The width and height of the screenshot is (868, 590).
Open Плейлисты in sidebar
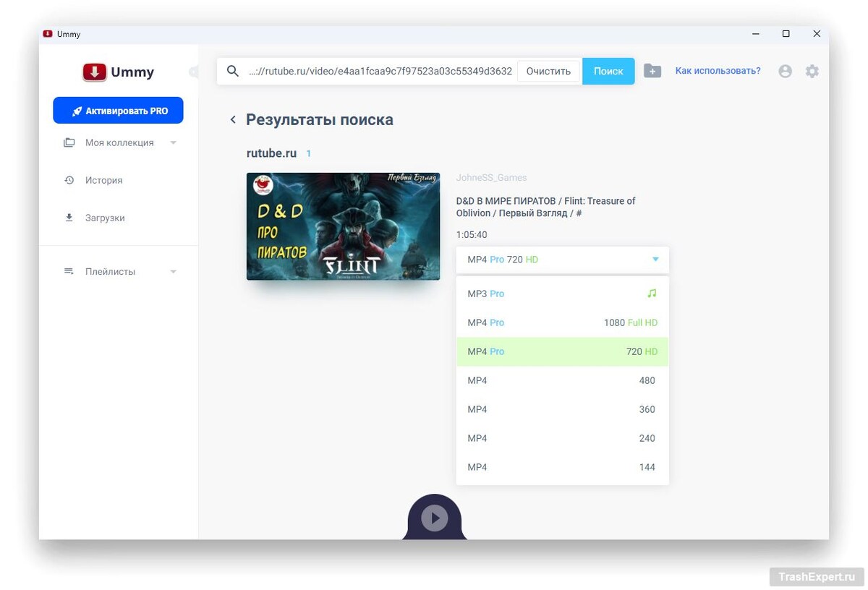[x=110, y=271]
